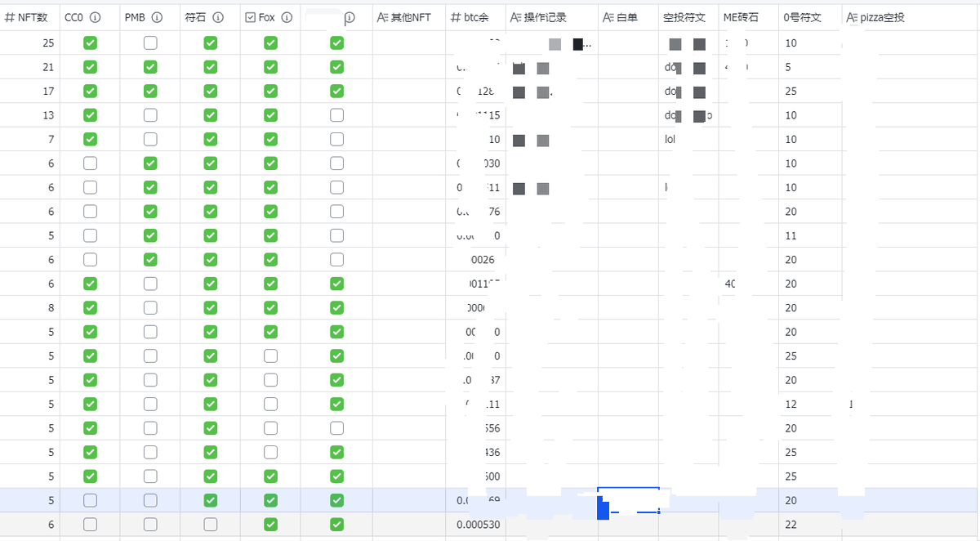Check the Fox box in the 0号符文 12 row

(270, 404)
